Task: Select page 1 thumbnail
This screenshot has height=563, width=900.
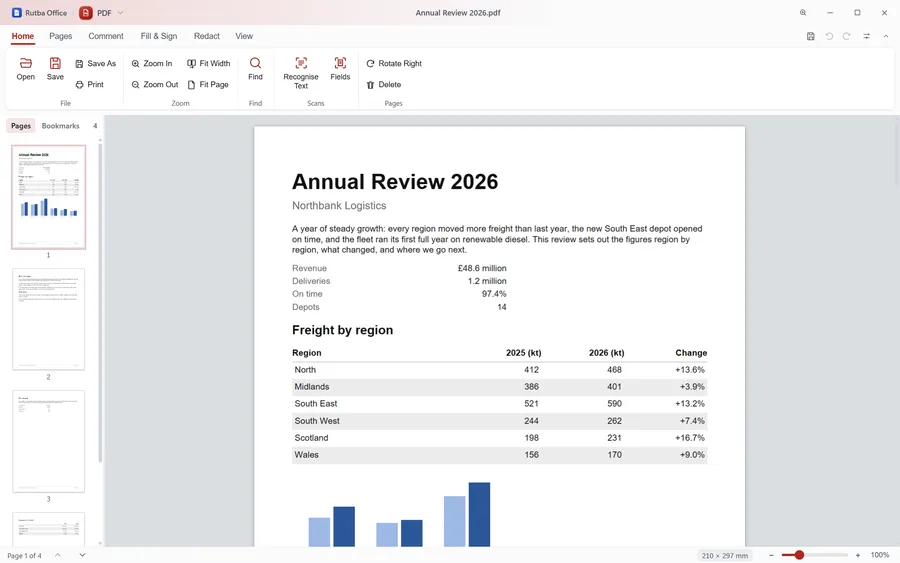Action: [48, 197]
